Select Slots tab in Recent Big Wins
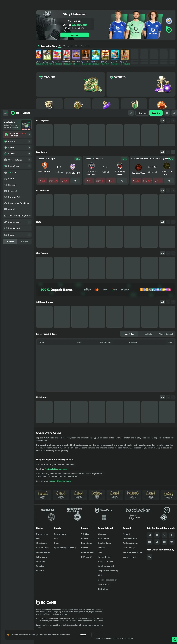Viewport: 177px width, 644px height. pos(77,46)
